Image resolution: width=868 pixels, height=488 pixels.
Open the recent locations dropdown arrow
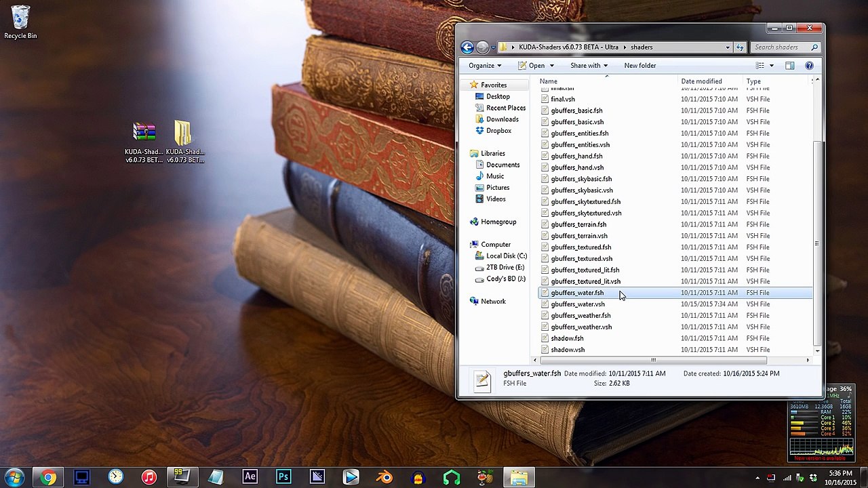[493, 47]
